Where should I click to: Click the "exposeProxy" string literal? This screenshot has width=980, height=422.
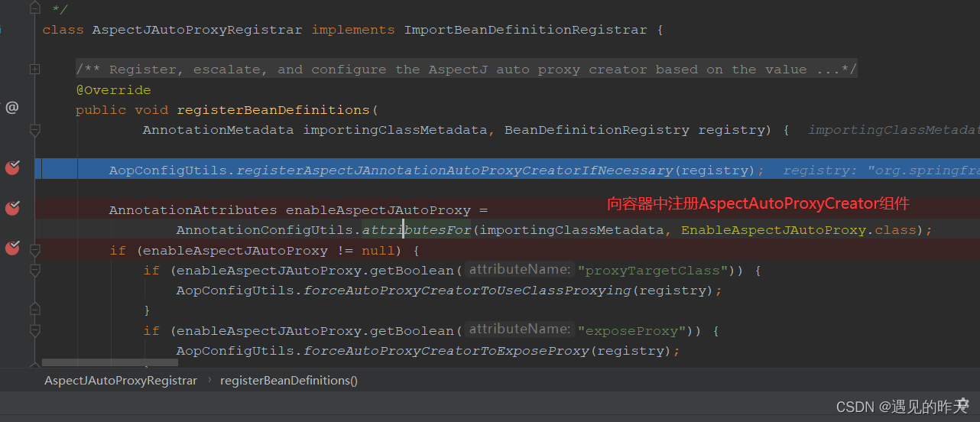point(631,331)
